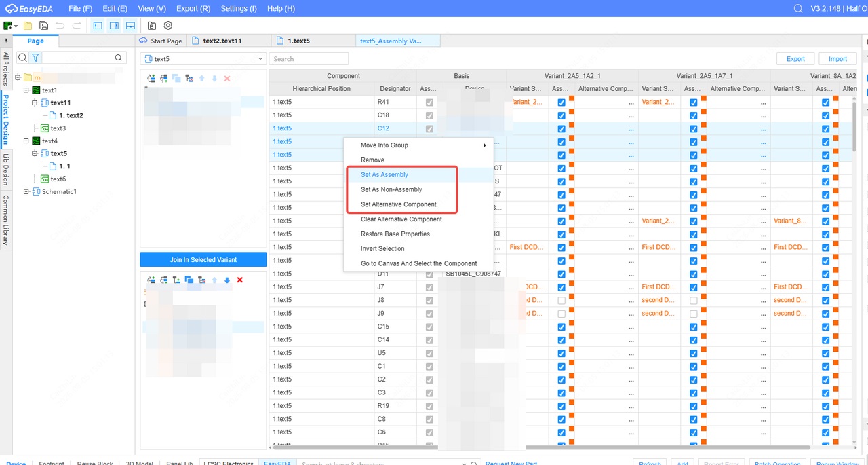Click the Undo arrow icon
This screenshot has height=465, width=868.
(60, 26)
